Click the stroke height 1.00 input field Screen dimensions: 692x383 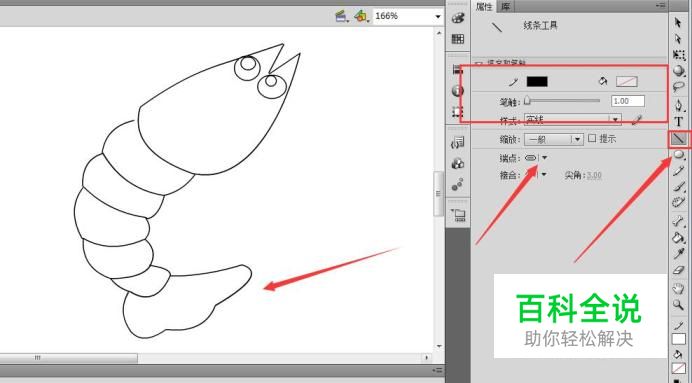coord(628,101)
